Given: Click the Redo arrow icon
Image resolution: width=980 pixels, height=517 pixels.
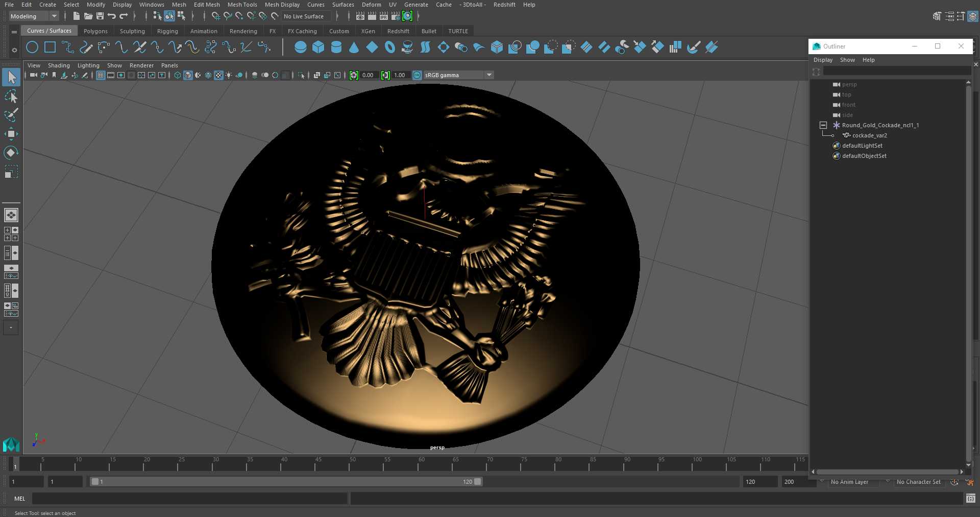Looking at the screenshot, I should pyautogui.click(x=124, y=16).
